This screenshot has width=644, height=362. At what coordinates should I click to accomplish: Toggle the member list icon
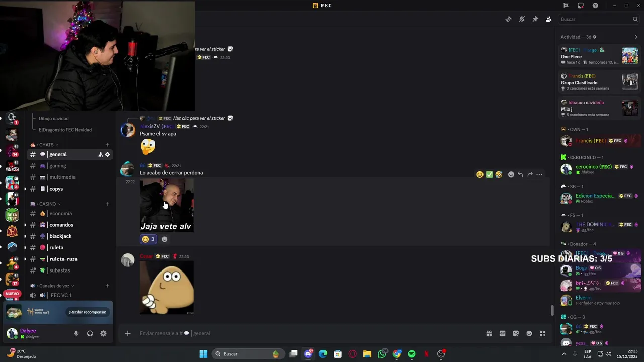tap(548, 19)
